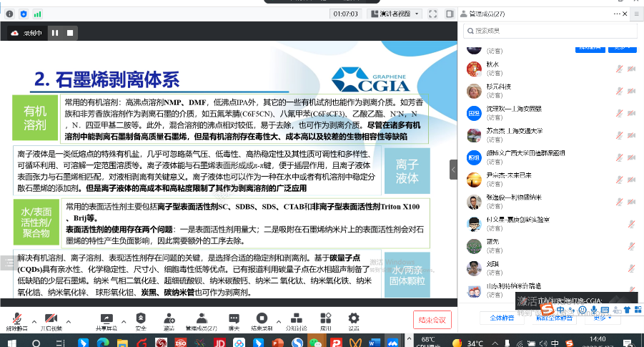Click the 共享屏幕 share screen icon
This screenshot has width=644, height=347.
click(106, 321)
